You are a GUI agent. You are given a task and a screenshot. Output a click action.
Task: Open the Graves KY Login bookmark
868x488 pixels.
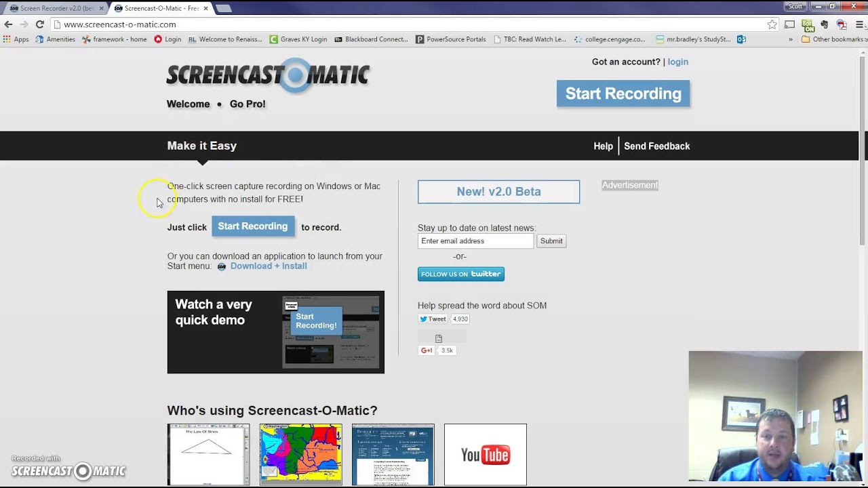click(298, 39)
